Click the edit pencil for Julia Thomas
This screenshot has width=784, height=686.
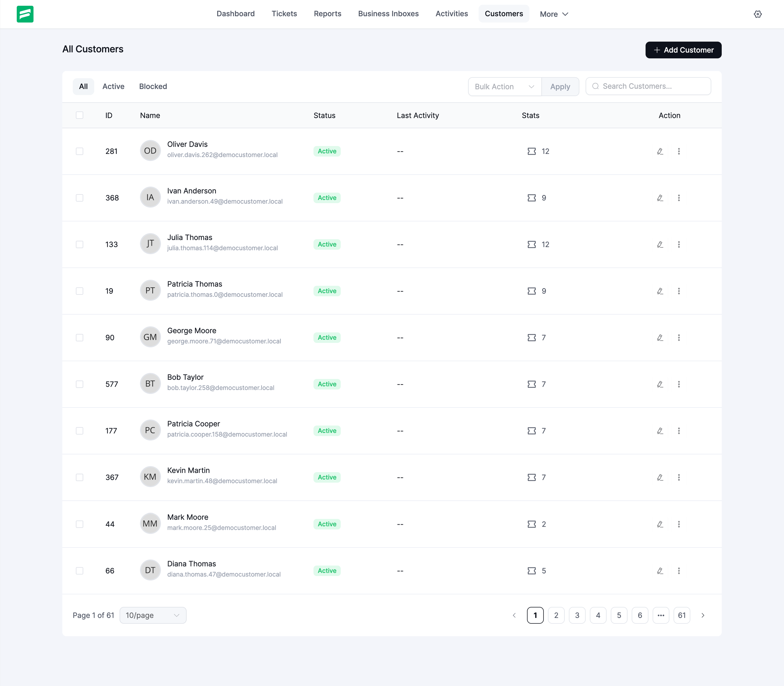coord(660,244)
